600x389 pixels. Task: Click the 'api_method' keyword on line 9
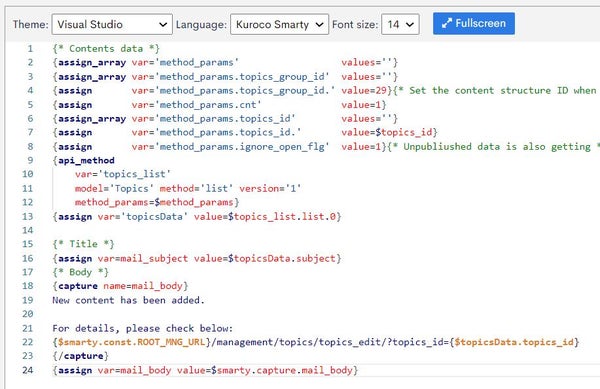pos(86,160)
